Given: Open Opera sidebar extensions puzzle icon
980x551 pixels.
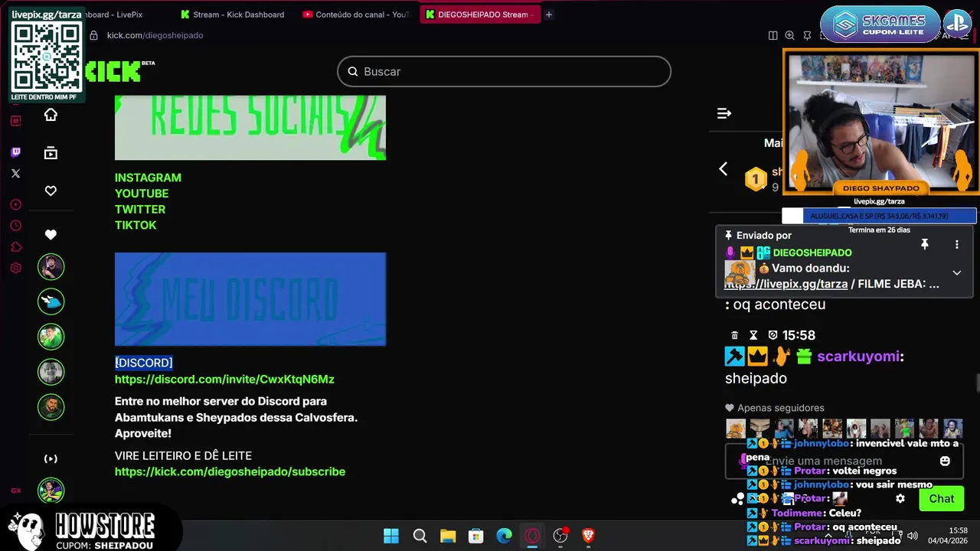Looking at the screenshot, I should [15, 247].
